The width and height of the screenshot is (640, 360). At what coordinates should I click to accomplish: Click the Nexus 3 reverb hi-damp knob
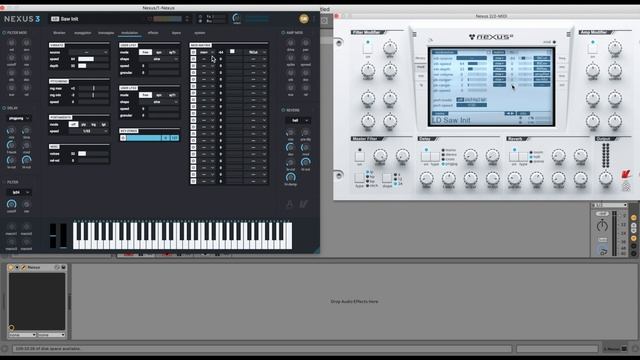[291, 177]
